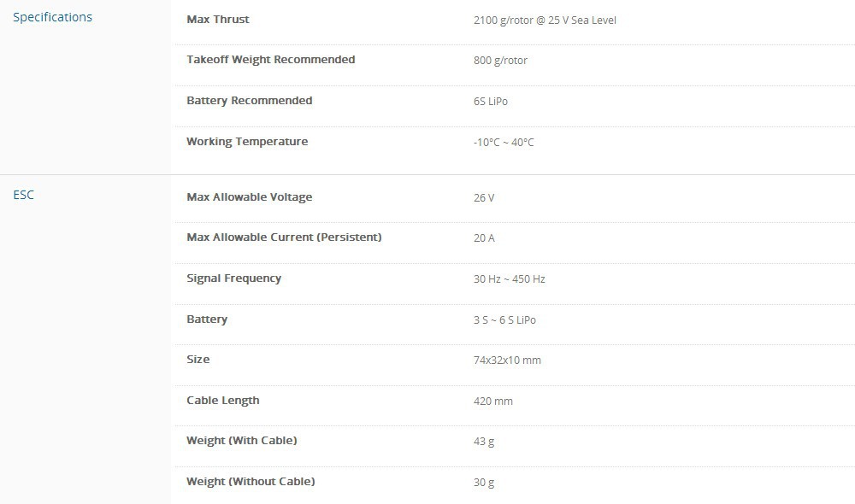Select the 3 S ~ 6 S LiPo value
This screenshot has width=855, height=504.
pos(504,320)
